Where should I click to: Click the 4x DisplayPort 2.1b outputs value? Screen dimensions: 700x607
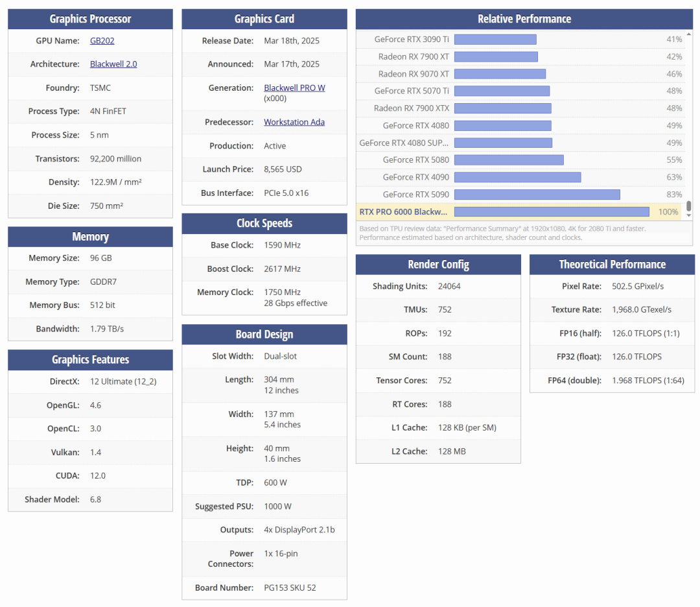[x=299, y=530]
